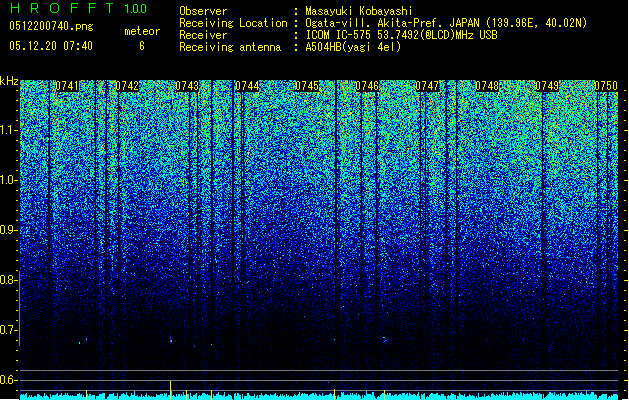The image size is (629, 400).
Task: Click the Receiving Location label
Action: (x=233, y=23)
